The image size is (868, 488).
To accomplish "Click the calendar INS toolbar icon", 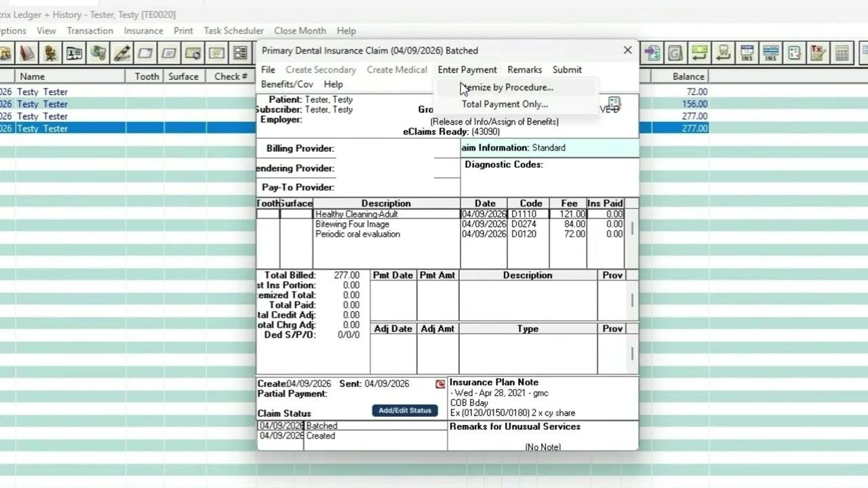I will 747,53.
